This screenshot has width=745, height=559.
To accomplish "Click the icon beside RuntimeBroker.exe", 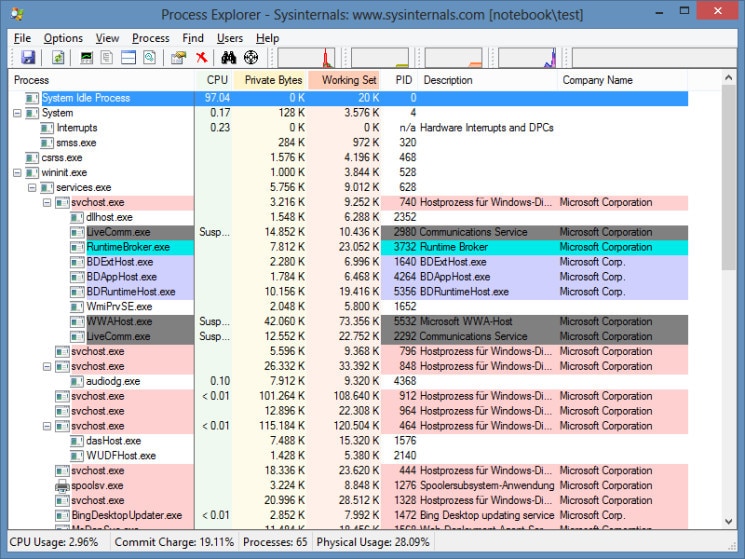I will coord(77,247).
